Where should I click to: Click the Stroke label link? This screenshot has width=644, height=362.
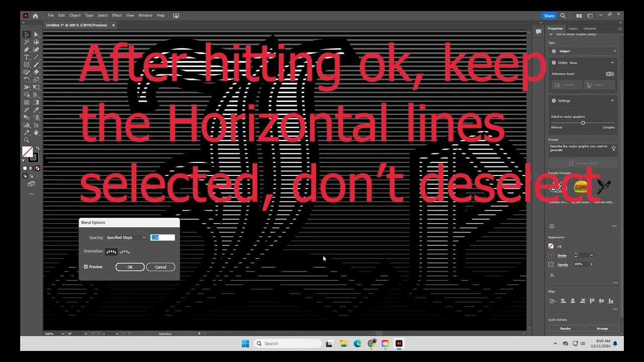point(561,255)
